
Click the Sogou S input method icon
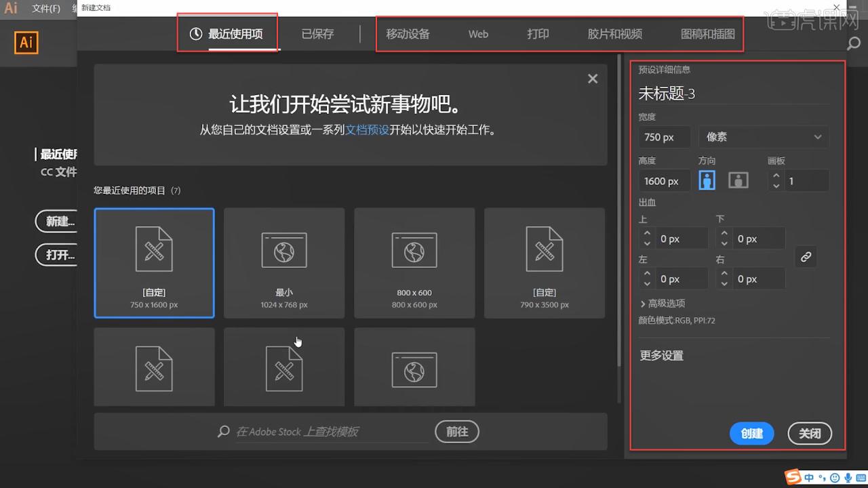coord(792,476)
